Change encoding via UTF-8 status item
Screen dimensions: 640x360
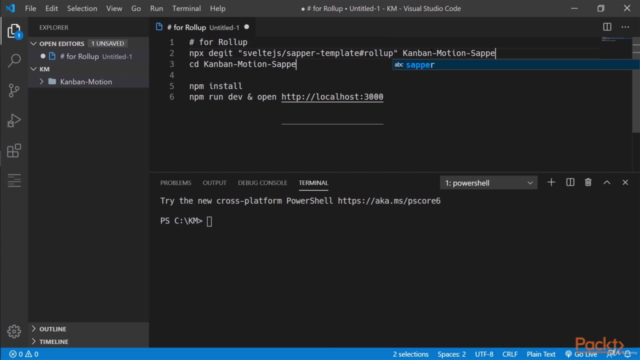pyautogui.click(x=484, y=354)
